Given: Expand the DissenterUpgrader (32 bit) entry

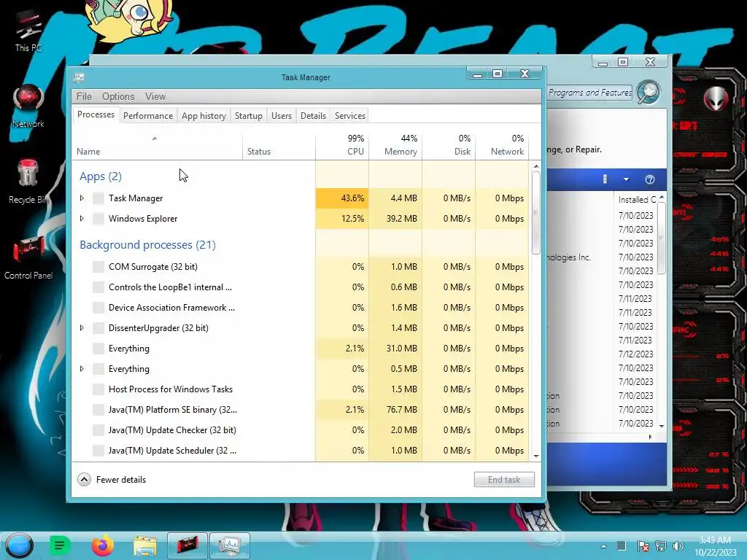Looking at the screenshot, I should 82,328.
